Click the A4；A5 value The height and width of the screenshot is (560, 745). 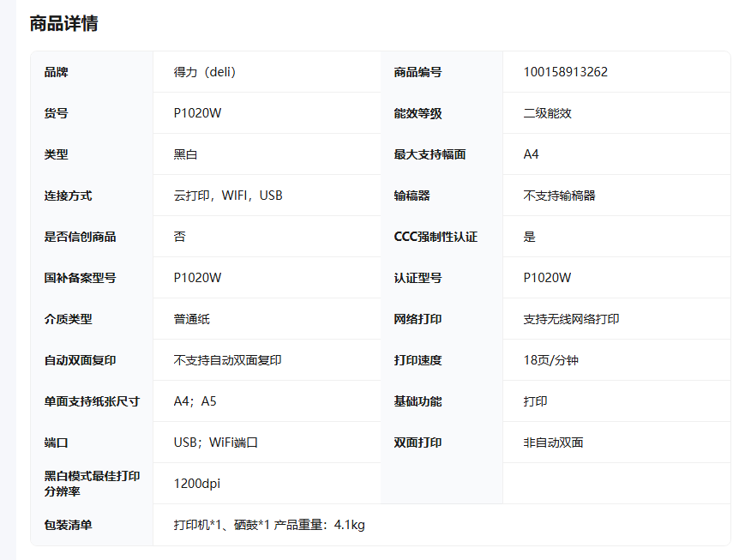pyautogui.click(x=195, y=401)
